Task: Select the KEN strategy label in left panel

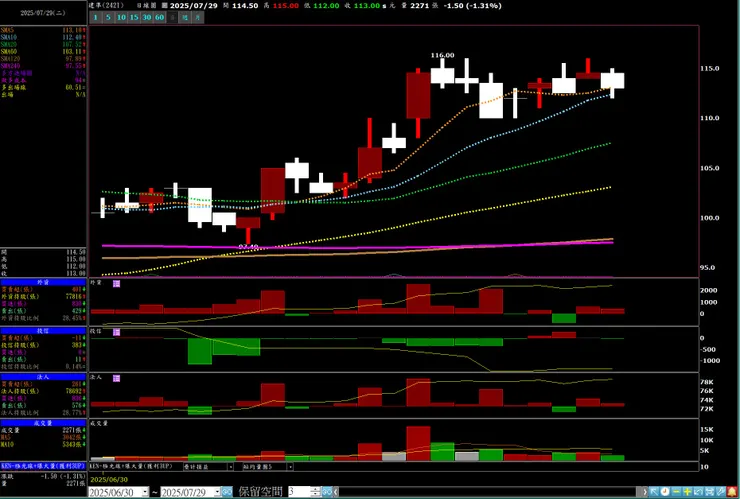Action: click(x=43, y=466)
